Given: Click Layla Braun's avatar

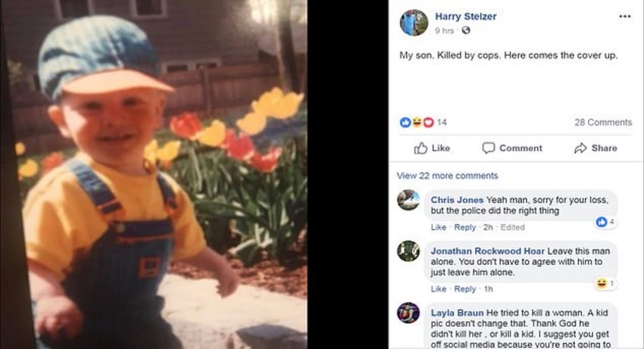Looking at the screenshot, I should (x=408, y=312).
